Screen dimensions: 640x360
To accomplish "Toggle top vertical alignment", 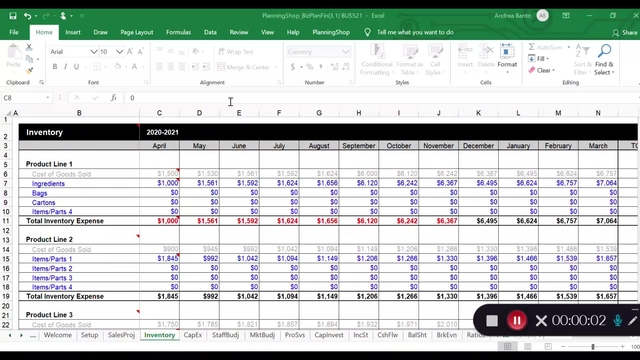I will coord(160,51).
